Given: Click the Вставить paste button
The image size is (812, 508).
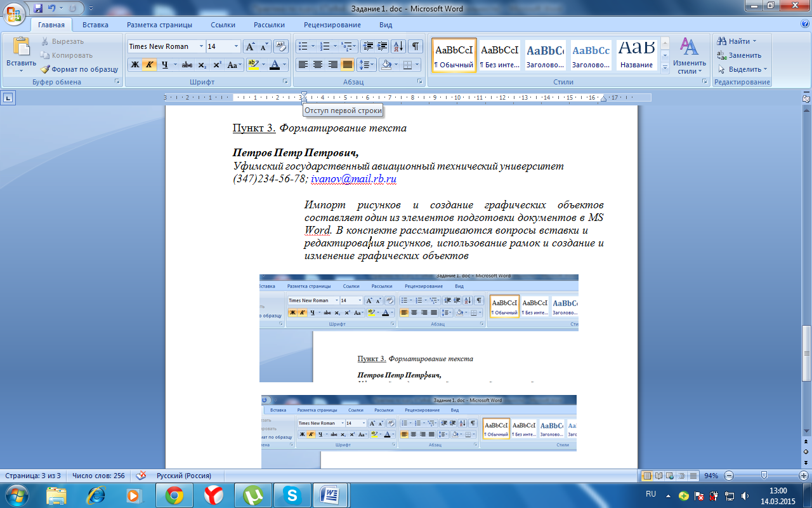Looking at the screenshot, I should 21,55.
